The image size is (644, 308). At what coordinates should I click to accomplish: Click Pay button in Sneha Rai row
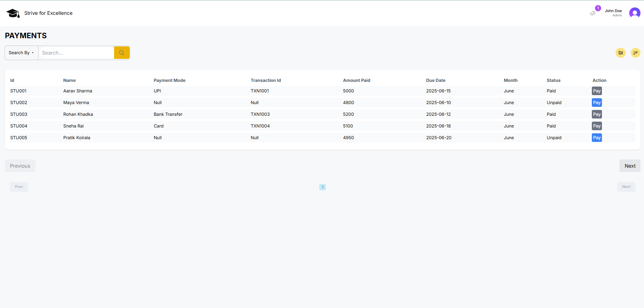coord(596,126)
